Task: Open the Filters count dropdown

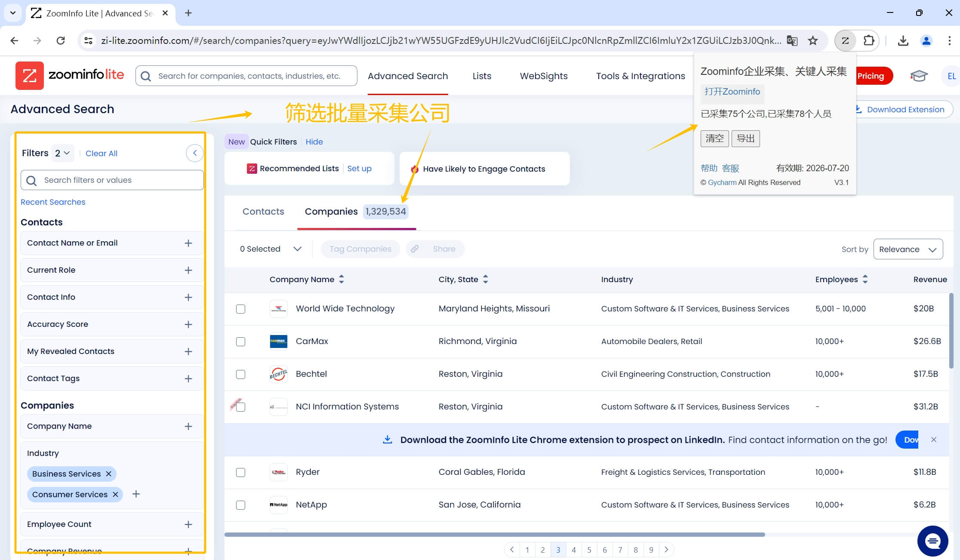Action: coord(62,153)
